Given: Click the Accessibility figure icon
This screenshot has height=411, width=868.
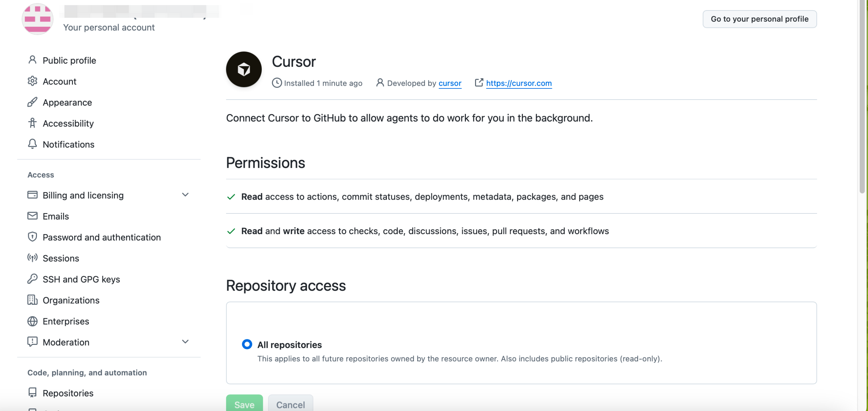Looking at the screenshot, I should [32, 123].
